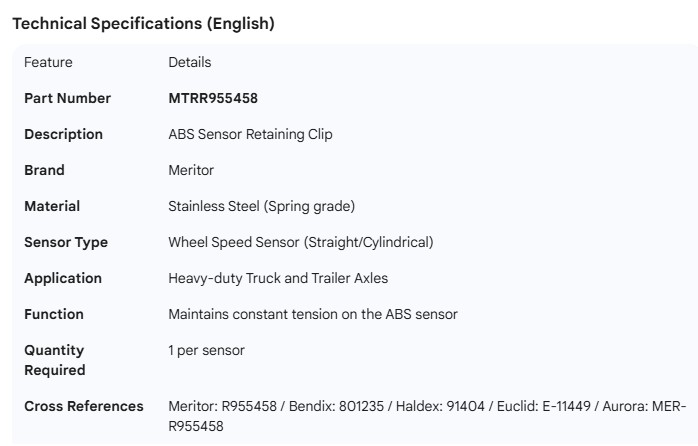This screenshot has width=698, height=446.
Task: Click the 1 per sensor value
Action: [207, 350]
